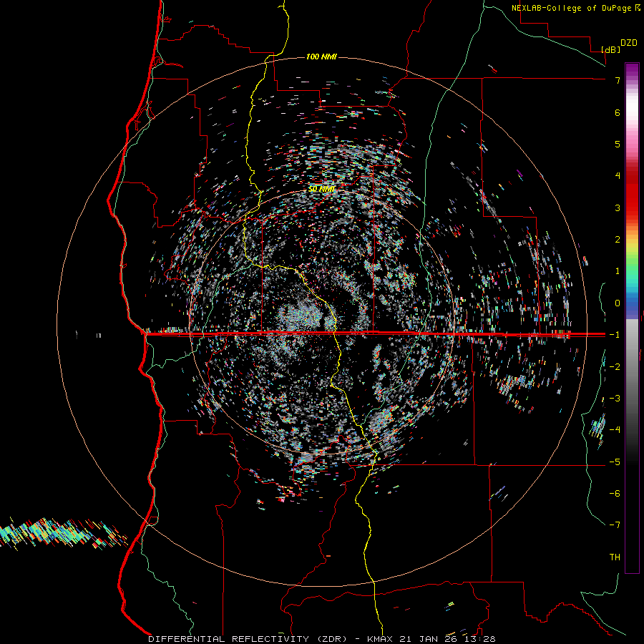Click the DZD product label

pos(629,43)
